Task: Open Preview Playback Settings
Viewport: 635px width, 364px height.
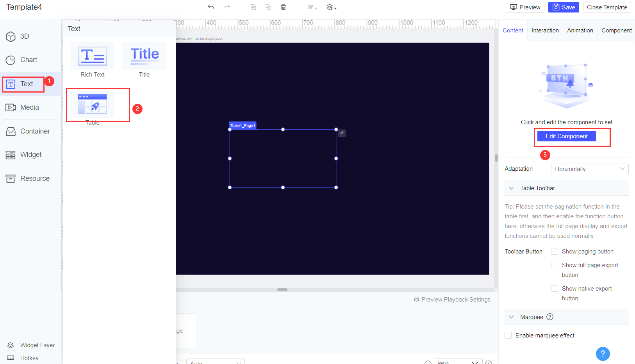Action: (452, 300)
